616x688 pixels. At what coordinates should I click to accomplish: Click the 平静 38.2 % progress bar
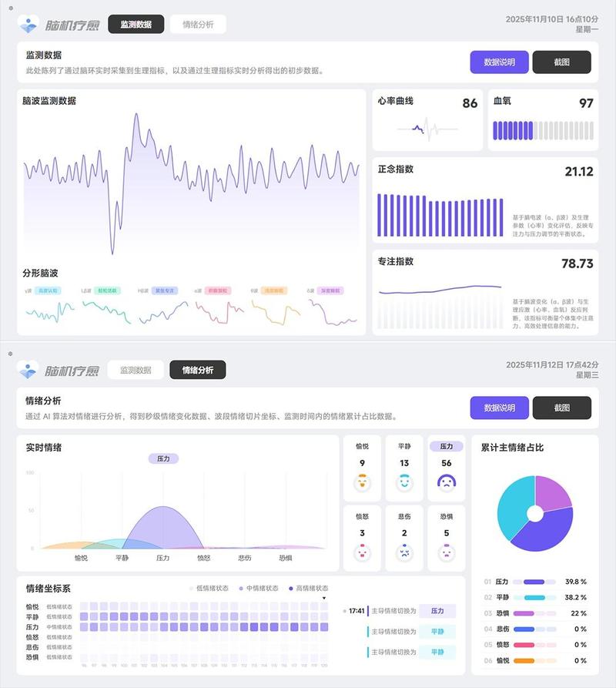[x=534, y=598]
